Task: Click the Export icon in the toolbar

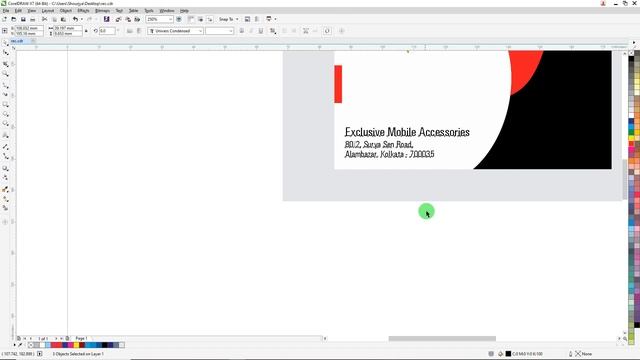Action: point(128,19)
